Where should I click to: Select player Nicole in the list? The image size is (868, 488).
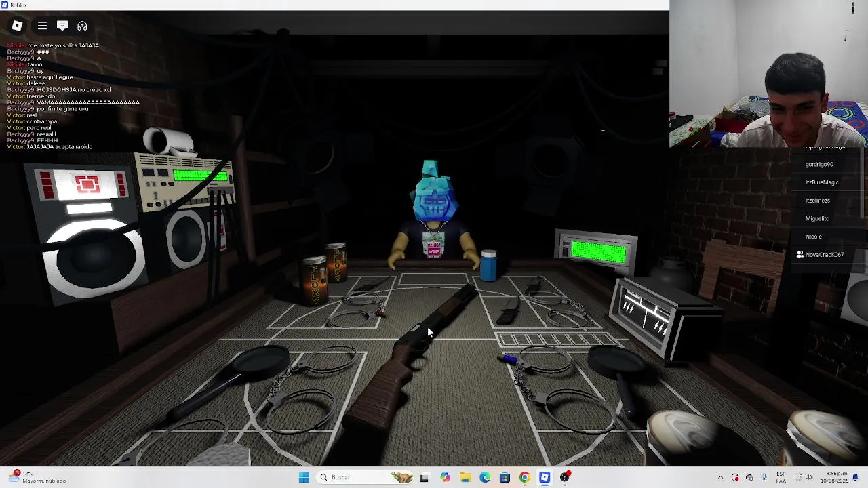pyautogui.click(x=813, y=237)
